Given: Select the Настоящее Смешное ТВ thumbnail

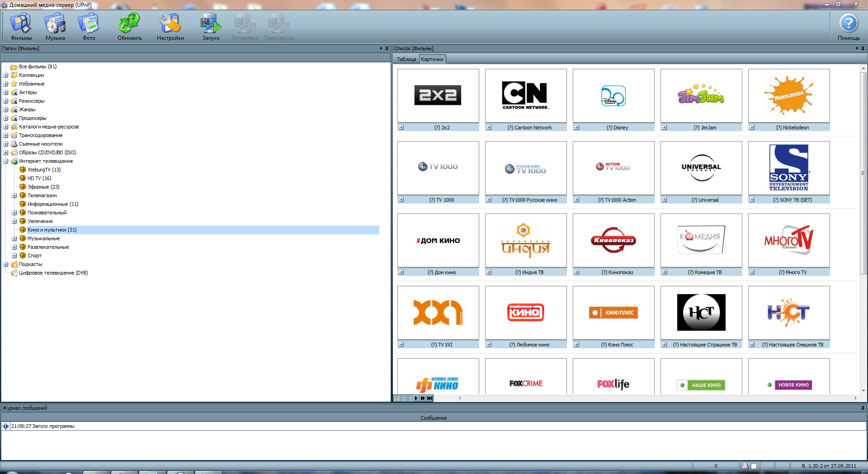Looking at the screenshot, I should point(789,313).
